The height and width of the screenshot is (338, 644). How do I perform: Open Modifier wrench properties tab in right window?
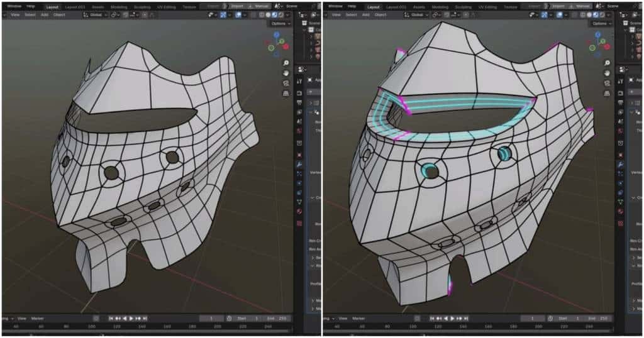(x=621, y=165)
